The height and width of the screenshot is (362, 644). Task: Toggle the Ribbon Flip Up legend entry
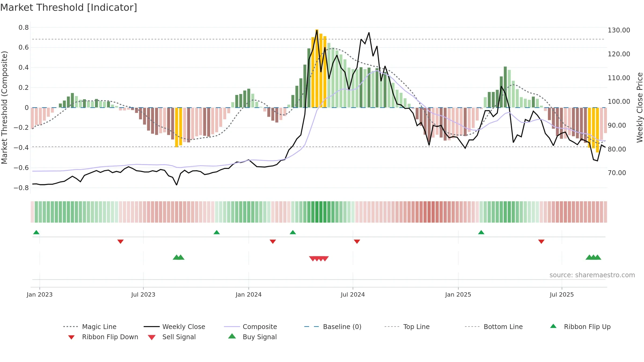coord(580,327)
